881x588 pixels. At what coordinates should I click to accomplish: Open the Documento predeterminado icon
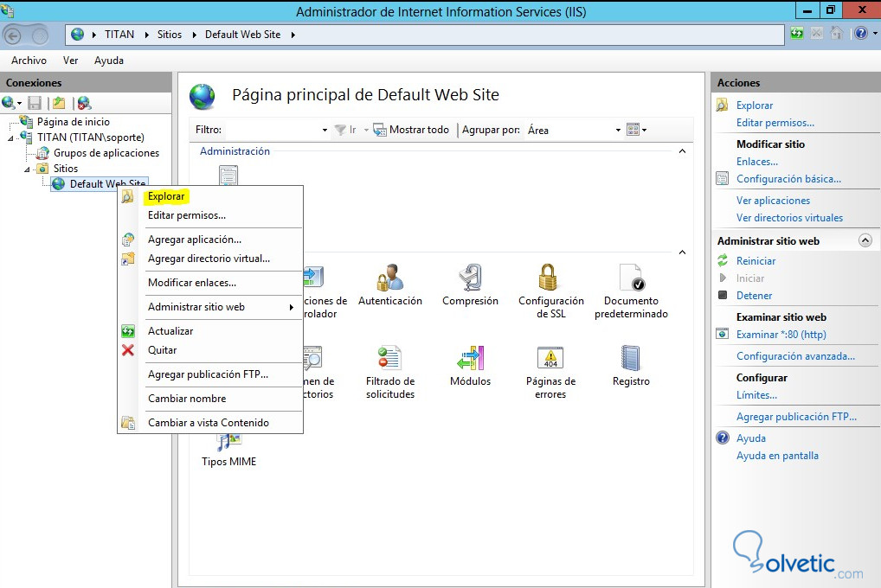pos(631,291)
